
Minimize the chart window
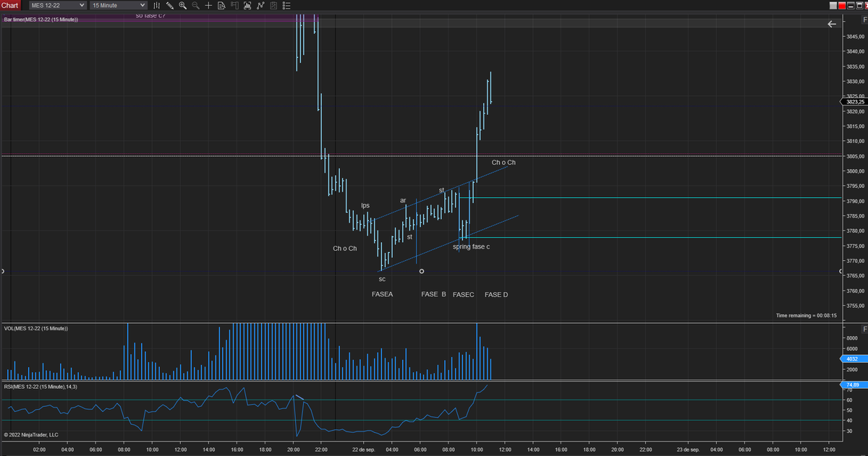[x=851, y=6]
